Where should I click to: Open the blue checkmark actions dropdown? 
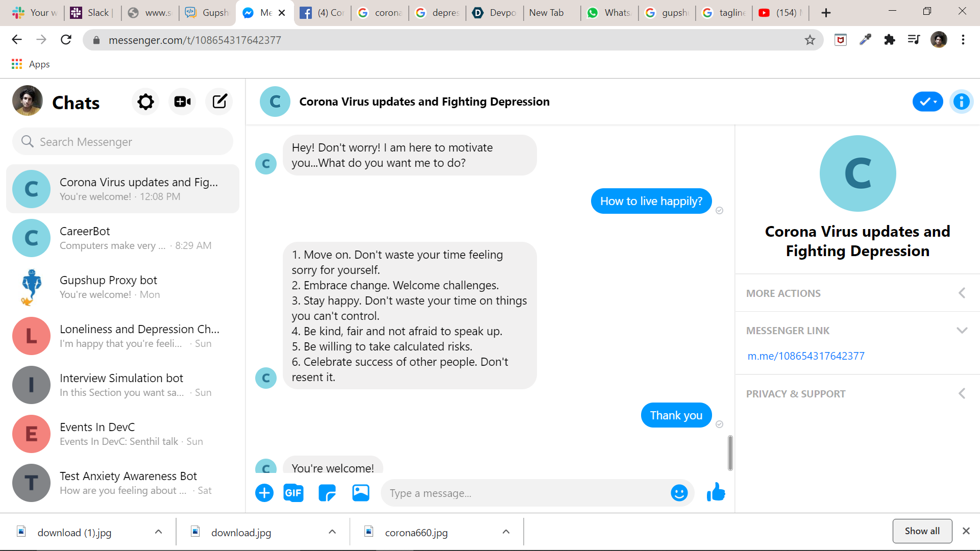[x=927, y=102]
